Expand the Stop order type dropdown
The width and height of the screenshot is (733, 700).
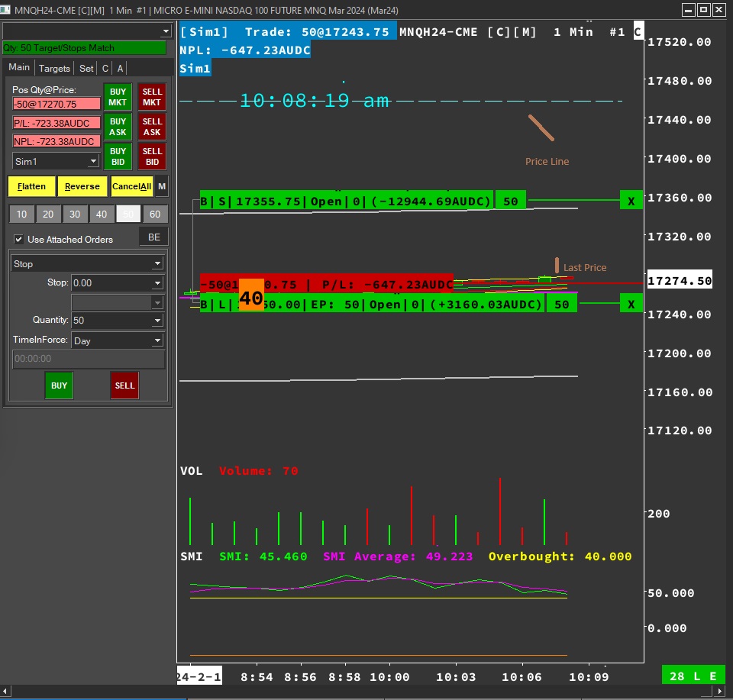point(89,263)
